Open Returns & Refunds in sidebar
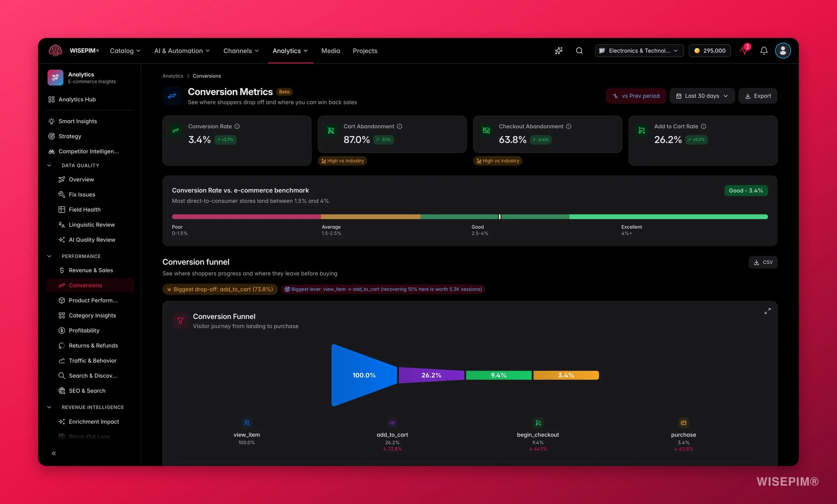This screenshot has width=837, height=504. coord(90,346)
